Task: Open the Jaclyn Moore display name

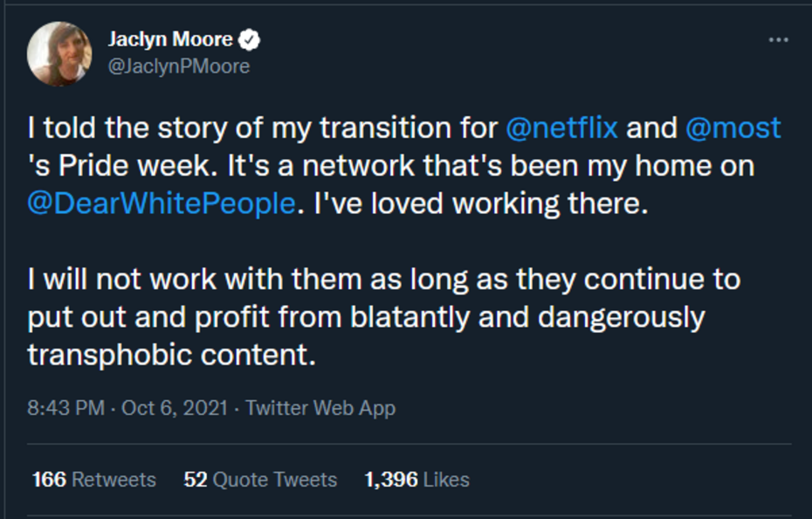Action: pos(170,40)
